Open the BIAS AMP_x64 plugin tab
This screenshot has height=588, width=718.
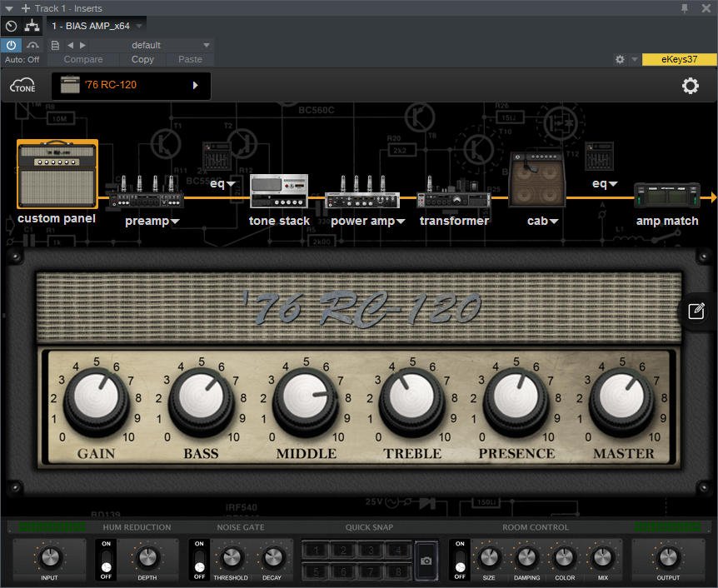point(94,26)
